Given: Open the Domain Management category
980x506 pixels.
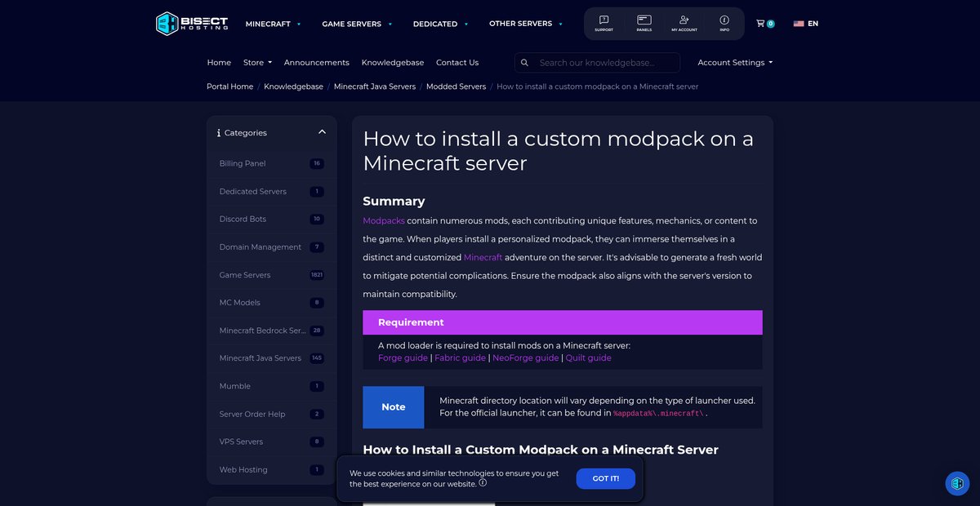Looking at the screenshot, I should [x=272, y=247].
